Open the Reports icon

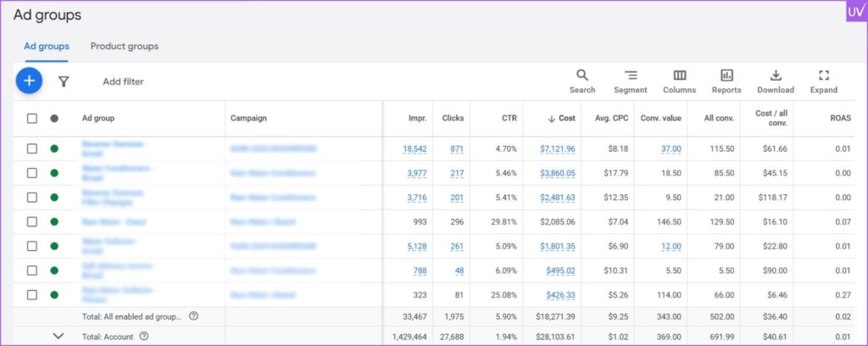726,81
